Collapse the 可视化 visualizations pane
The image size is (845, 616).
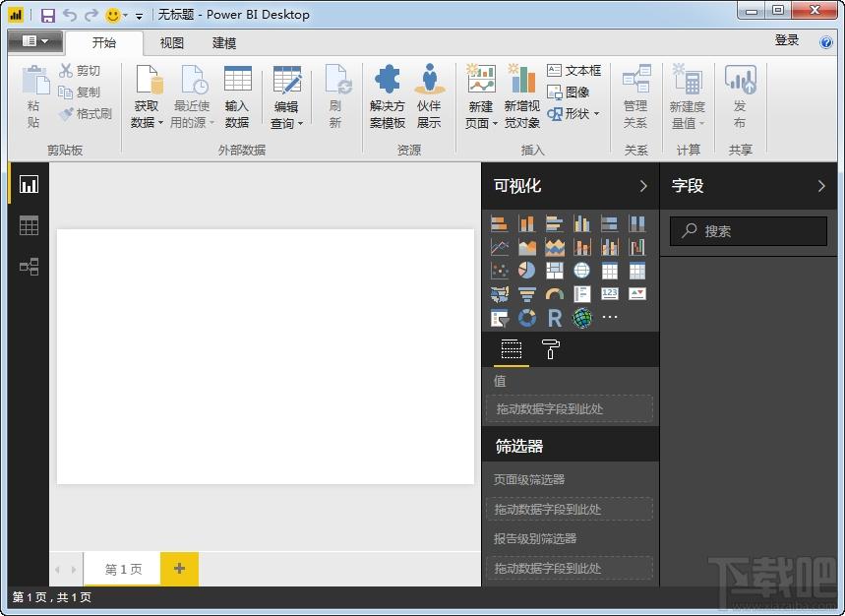[643, 186]
